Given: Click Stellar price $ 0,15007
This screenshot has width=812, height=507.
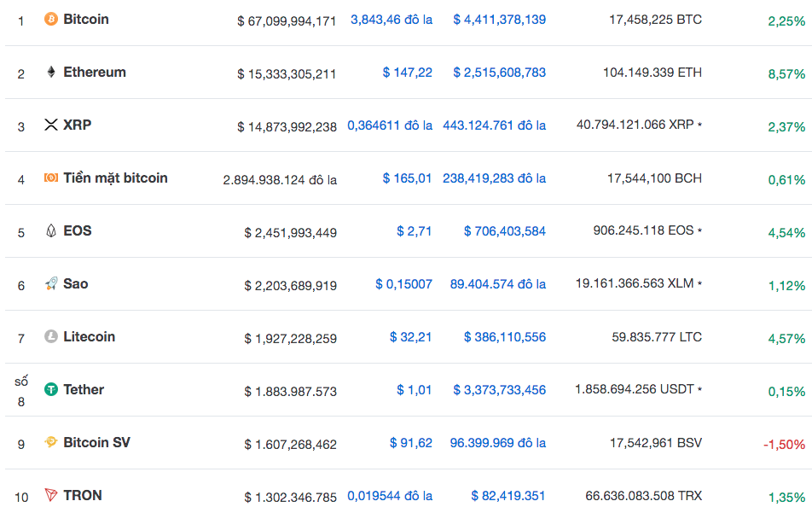Looking at the screenshot, I should tap(404, 284).
